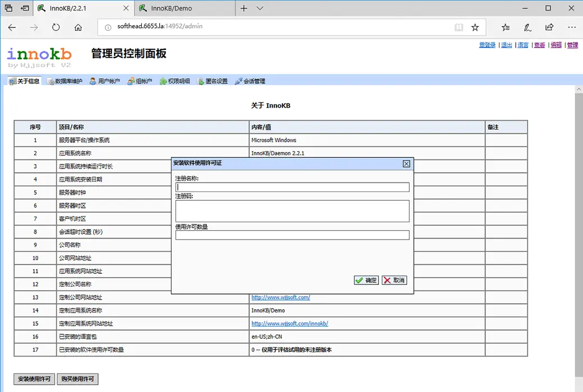Viewport: 583px width, 392px height.
Task: Click the 已安装的语言包 row label
Action: [x=78, y=337]
